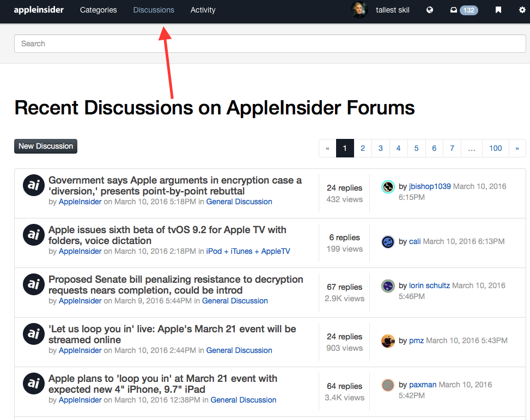Open Proposed Senate bill decryption thread

coord(176,285)
